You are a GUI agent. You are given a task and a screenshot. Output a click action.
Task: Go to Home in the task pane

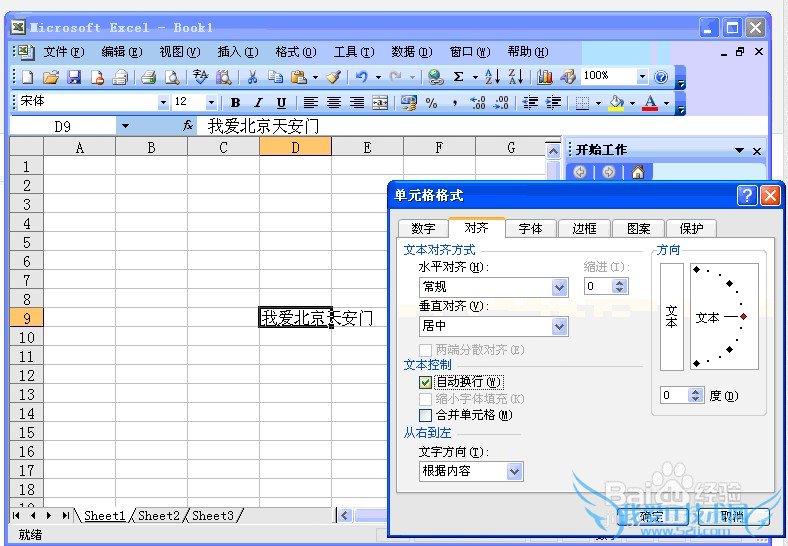tap(638, 172)
